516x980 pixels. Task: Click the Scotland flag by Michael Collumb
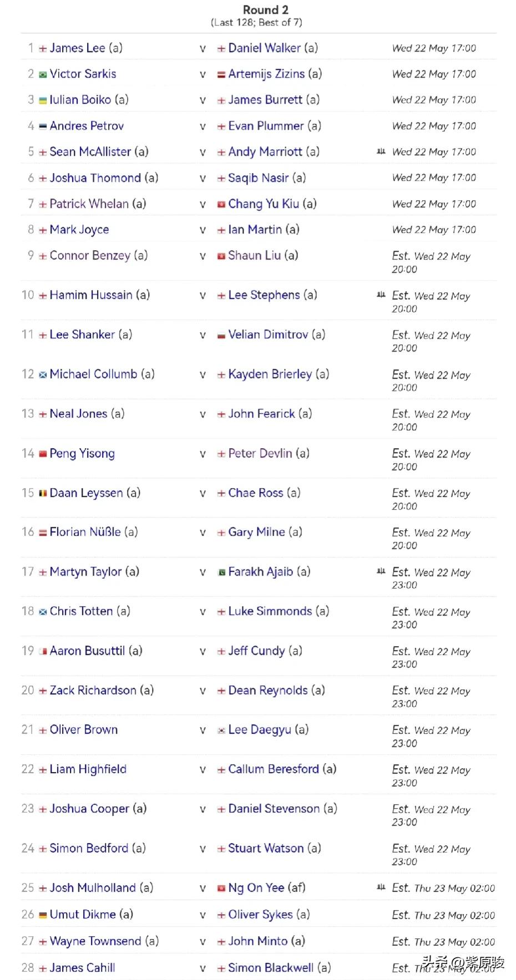click(x=43, y=375)
